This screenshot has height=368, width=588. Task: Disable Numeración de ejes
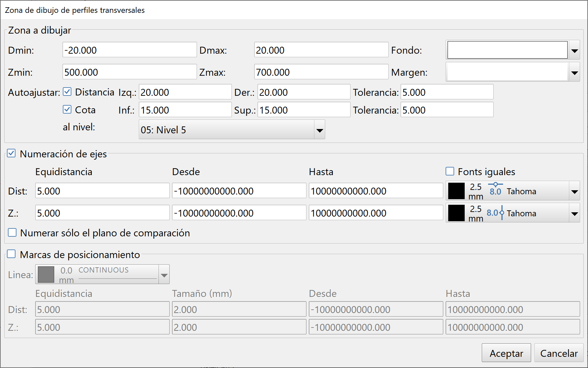tap(11, 153)
